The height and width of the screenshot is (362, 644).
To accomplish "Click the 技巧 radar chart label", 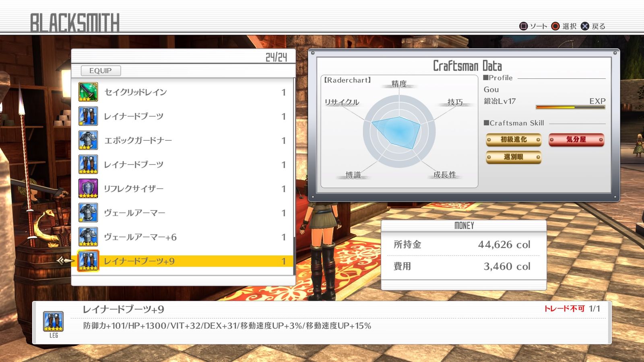I will [x=455, y=102].
